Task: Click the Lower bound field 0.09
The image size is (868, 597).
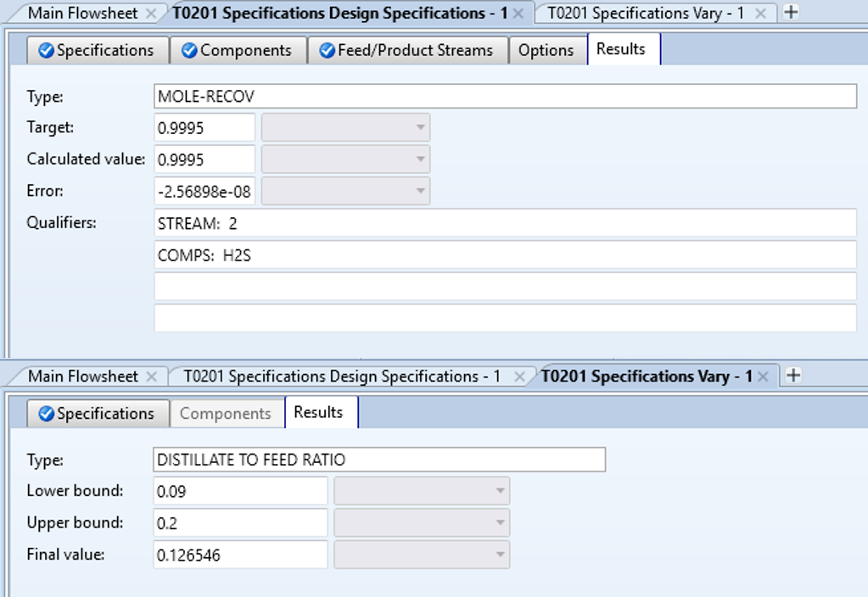Action: [x=240, y=491]
